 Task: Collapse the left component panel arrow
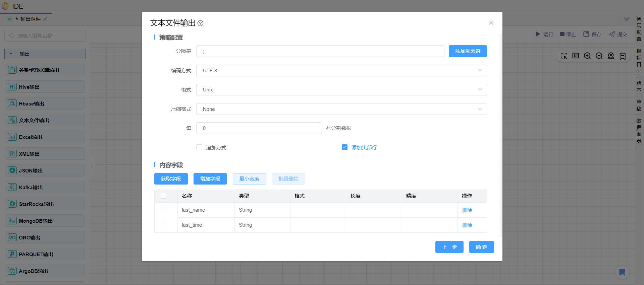point(92,166)
